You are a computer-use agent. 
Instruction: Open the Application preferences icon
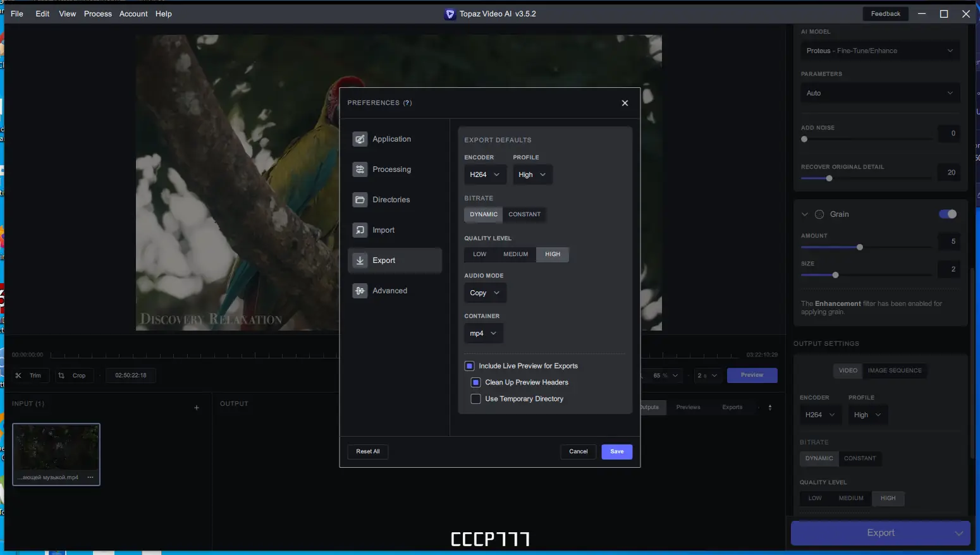[x=360, y=139]
